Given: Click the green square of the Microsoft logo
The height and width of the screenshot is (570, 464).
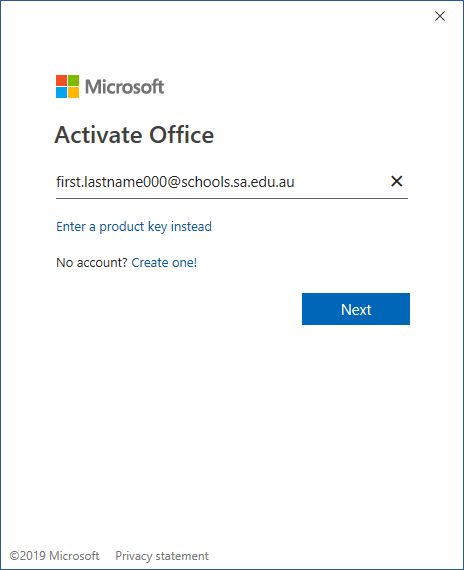Looking at the screenshot, I should pos(73,80).
